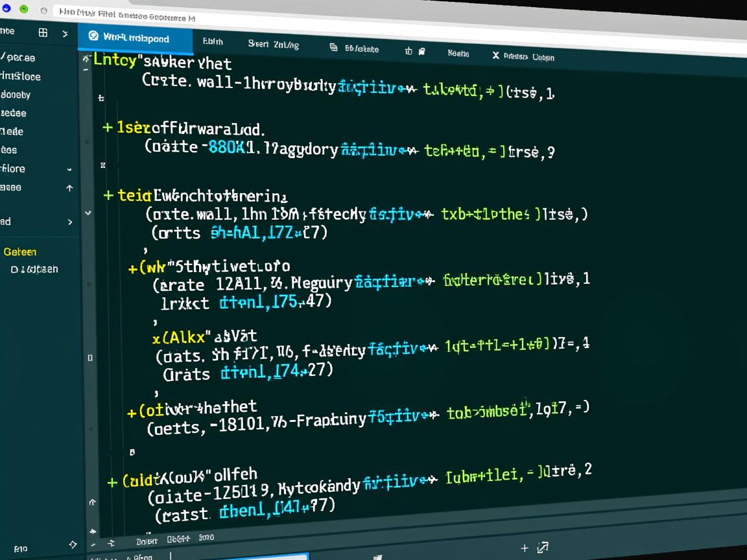Image resolution: width=747 pixels, height=560 pixels.
Task: Click the green plus beside the 1ser code line
Action: point(108,128)
